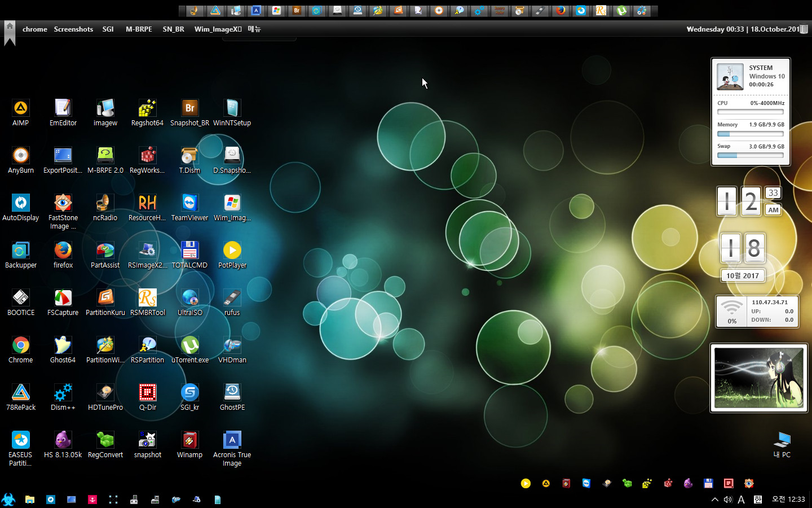812x508 pixels.
Task: Click the anime girl wallpaper thumbnail gadget
Action: point(759,378)
